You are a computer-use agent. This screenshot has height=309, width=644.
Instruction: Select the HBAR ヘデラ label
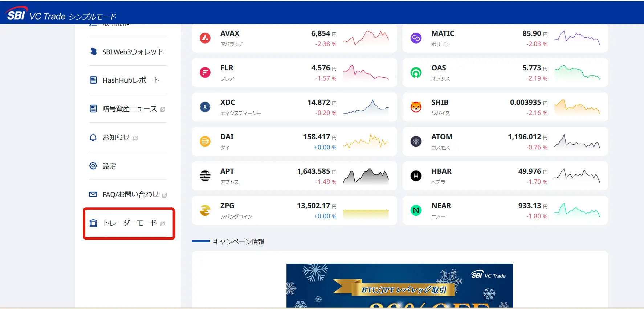438,182
